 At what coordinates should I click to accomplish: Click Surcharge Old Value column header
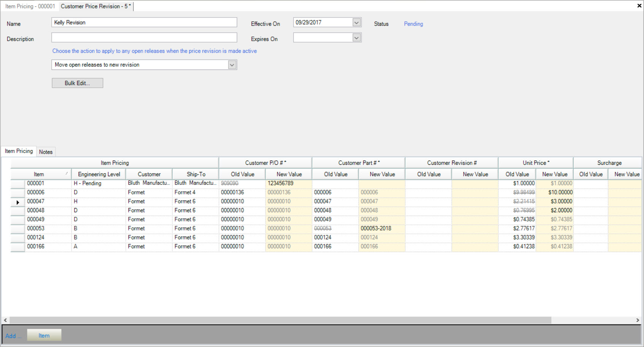[x=591, y=174]
